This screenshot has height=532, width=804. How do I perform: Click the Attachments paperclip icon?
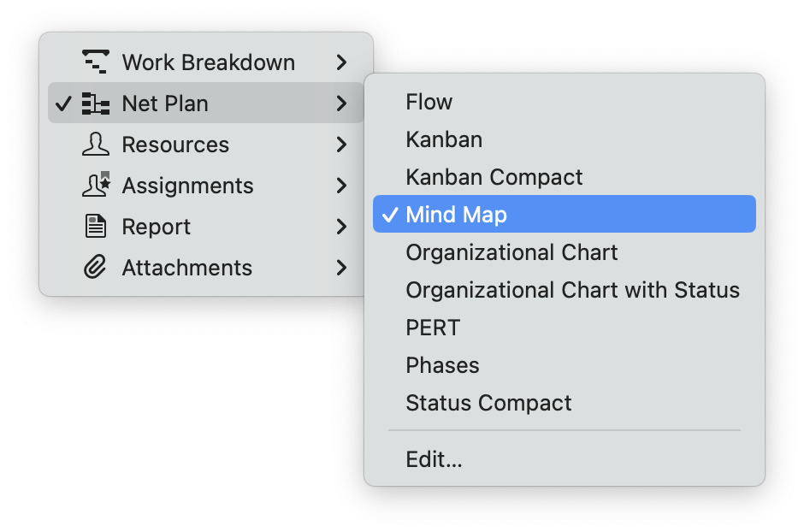[x=96, y=267]
